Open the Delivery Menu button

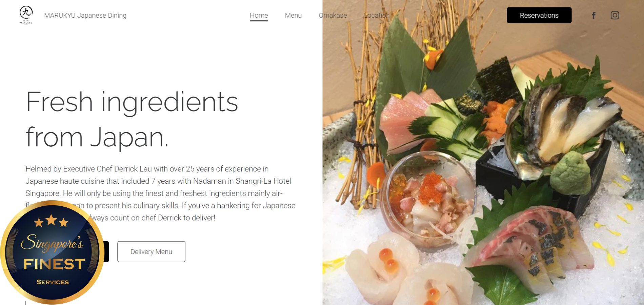pos(151,251)
